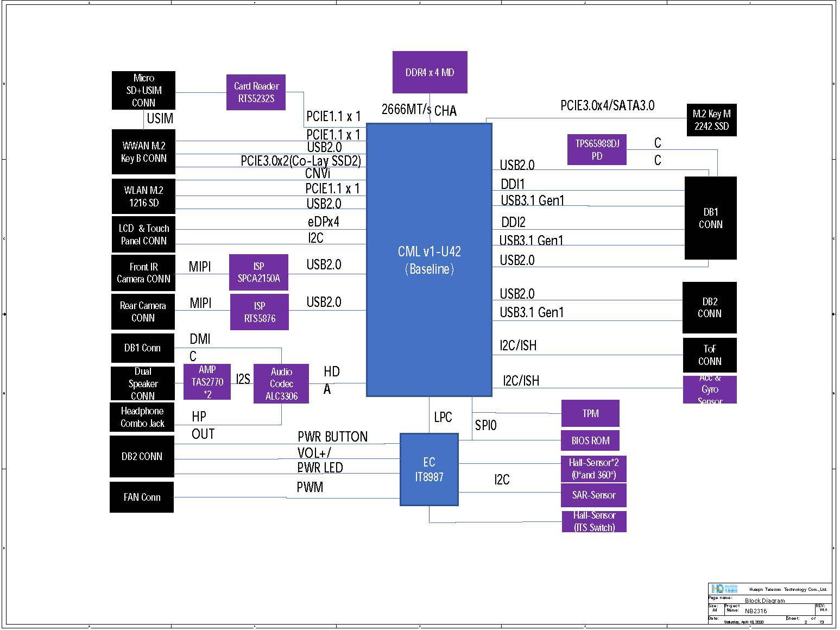The width and height of the screenshot is (840, 630).
Task: Click the DDR4 x 4 MD memory block
Action: 430,72
